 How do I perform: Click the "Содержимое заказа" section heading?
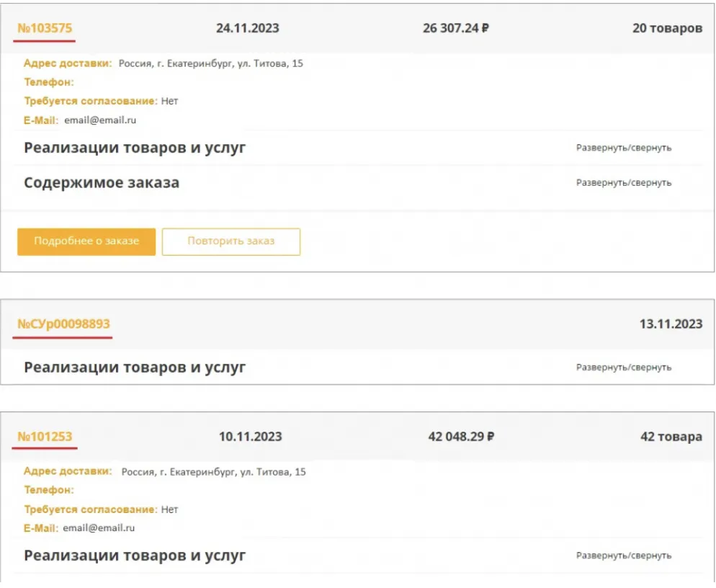pyautogui.click(x=102, y=183)
